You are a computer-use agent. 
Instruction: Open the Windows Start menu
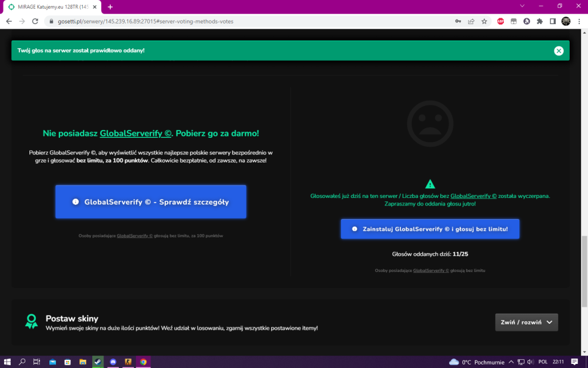click(x=7, y=362)
